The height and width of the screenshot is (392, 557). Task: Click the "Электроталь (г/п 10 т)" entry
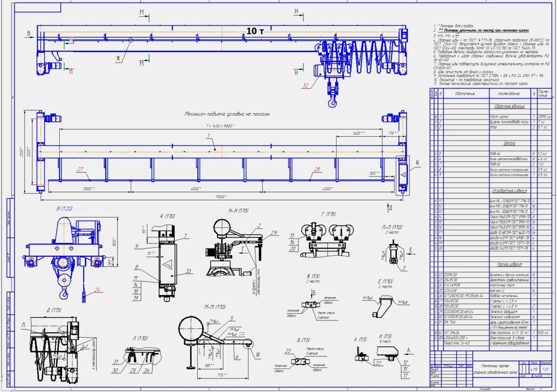tap(509, 333)
